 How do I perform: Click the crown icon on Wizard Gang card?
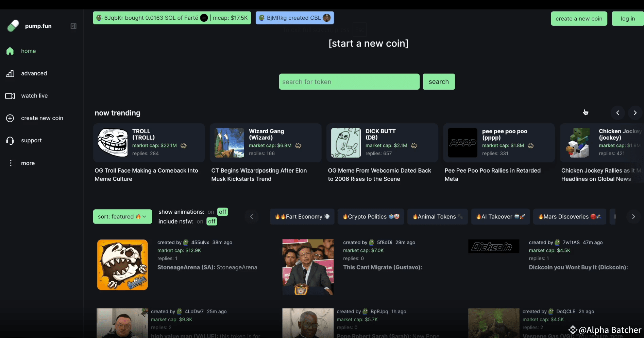click(298, 145)
